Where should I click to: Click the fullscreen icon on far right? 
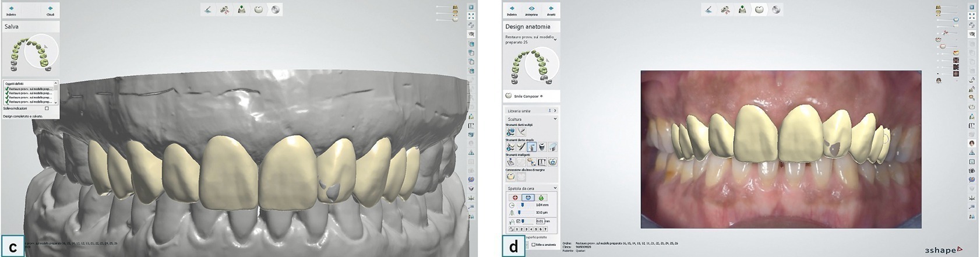[971, 16]
